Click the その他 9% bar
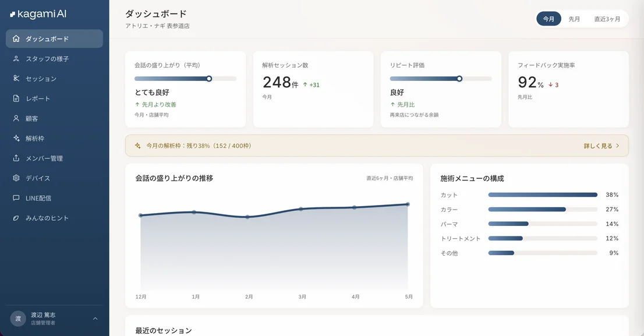This screenshot has width=644, height=336. (x=501, y=253)
